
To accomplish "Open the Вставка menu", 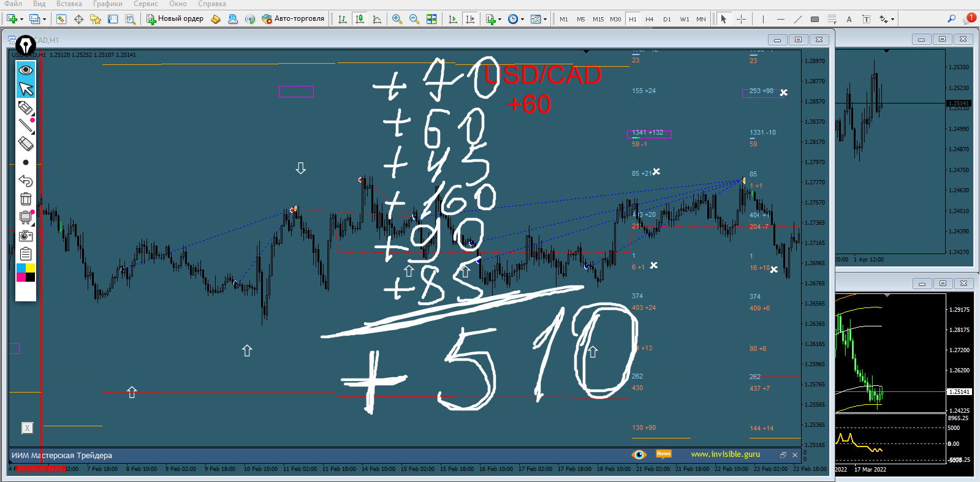I will click(69, 4).
